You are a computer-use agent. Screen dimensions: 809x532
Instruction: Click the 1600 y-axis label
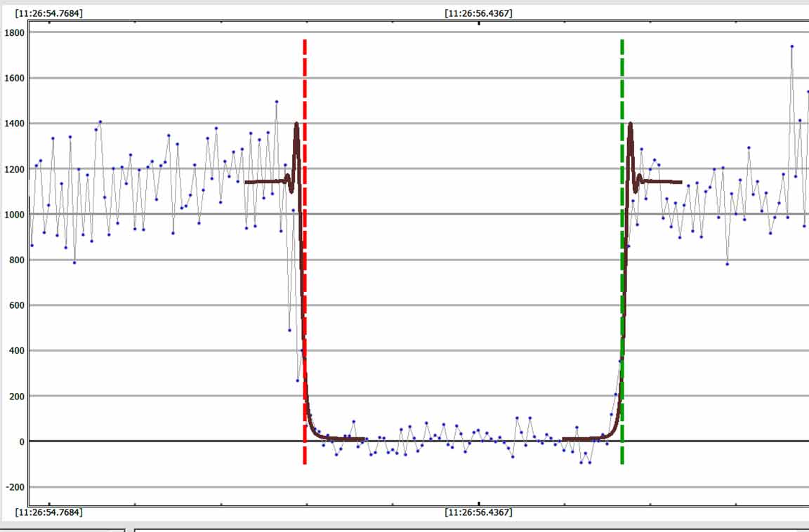tap(15, 79)
